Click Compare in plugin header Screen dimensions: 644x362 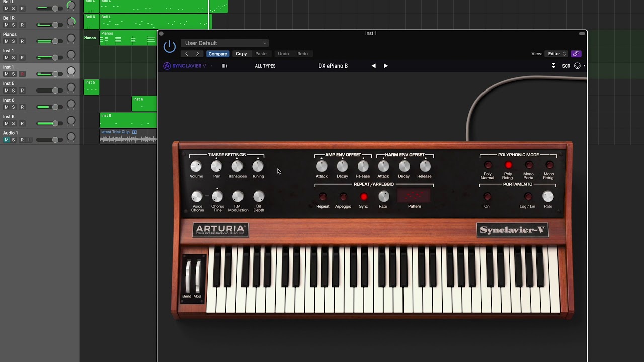click(218, 54)
